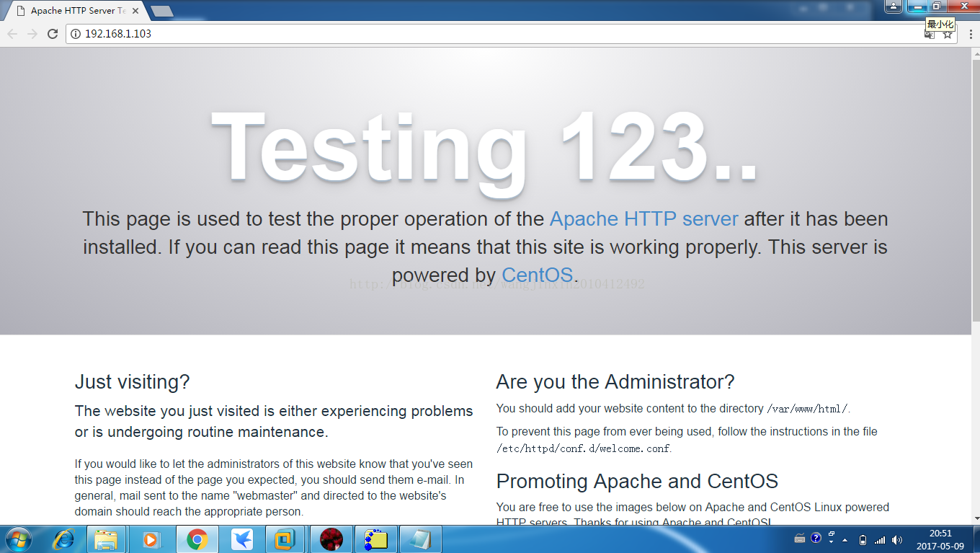Image resolution: width=980 pixels, height=553 pixels.
Task: Open VMware Workstation from taskbar
Action: [x=285, y=539]
